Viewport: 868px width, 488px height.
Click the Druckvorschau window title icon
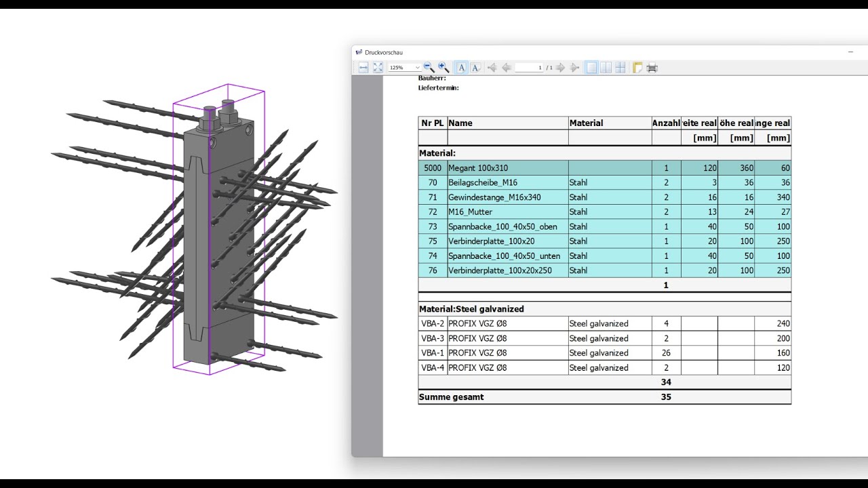point(359,52)
